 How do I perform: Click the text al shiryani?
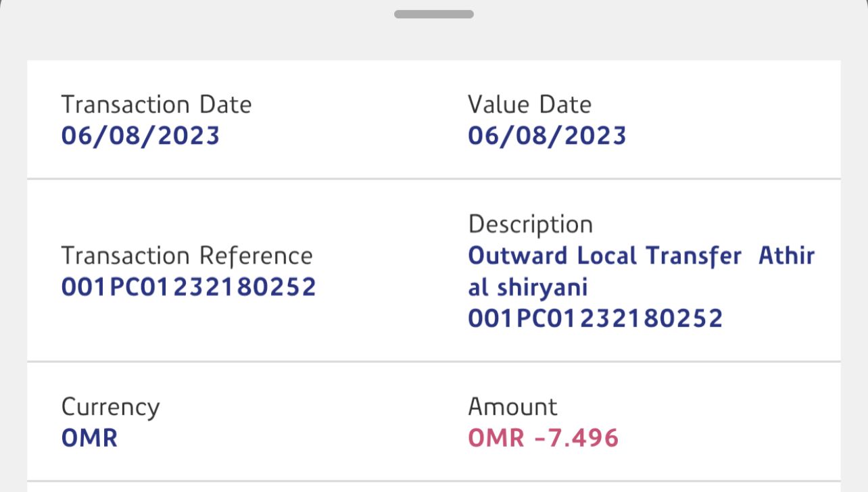528,288
